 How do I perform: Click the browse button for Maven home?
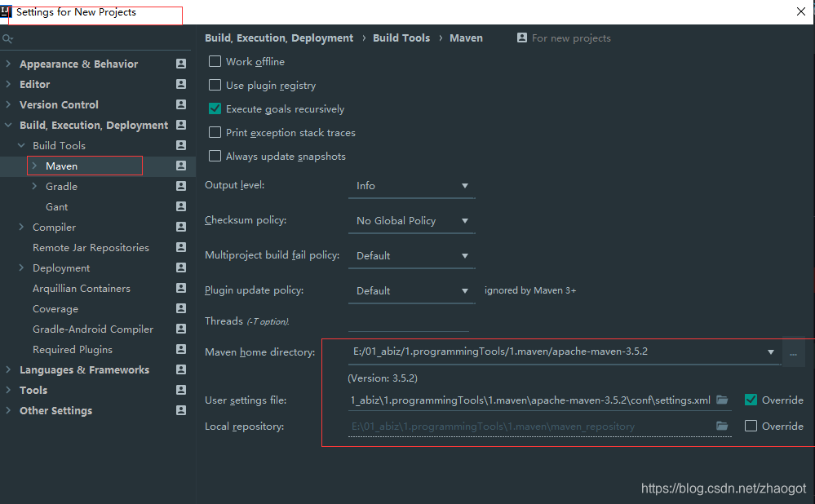[793, 353]
